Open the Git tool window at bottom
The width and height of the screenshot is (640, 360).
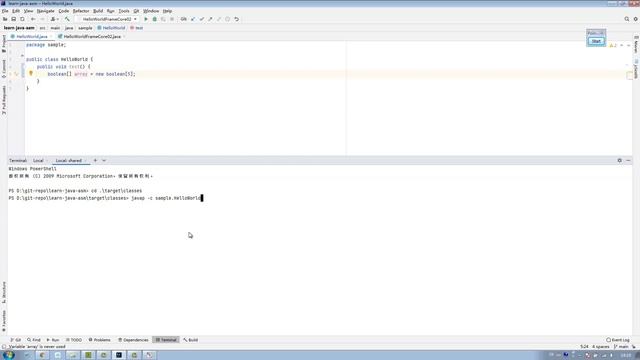(x=16, y=340)
